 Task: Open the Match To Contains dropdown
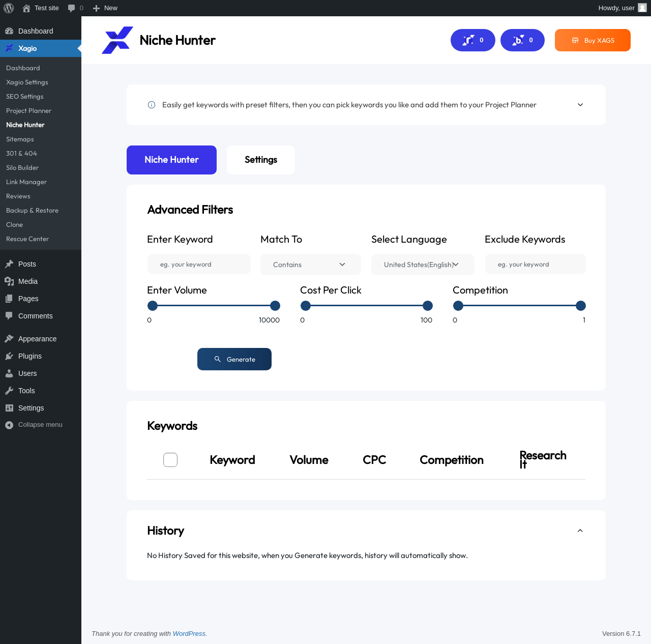[311, 265]
